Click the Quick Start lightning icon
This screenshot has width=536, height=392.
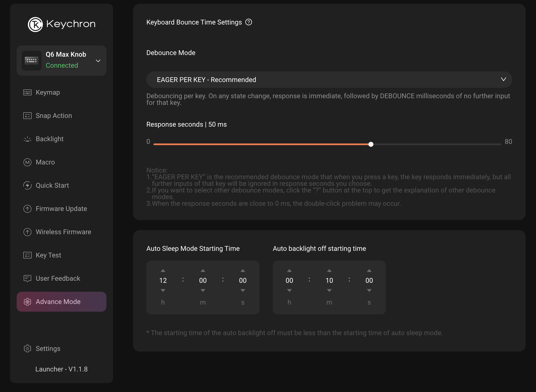(27, 185)
